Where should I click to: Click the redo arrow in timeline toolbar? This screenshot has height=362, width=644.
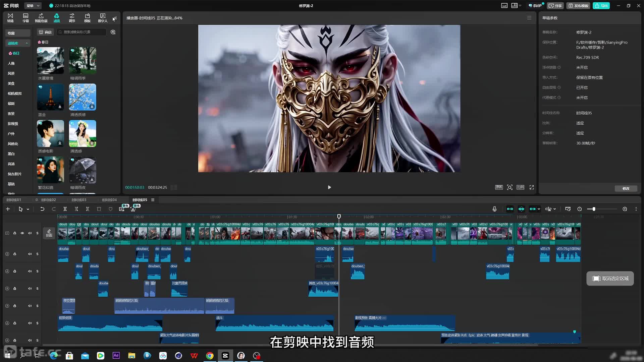[x=54, y=209]
